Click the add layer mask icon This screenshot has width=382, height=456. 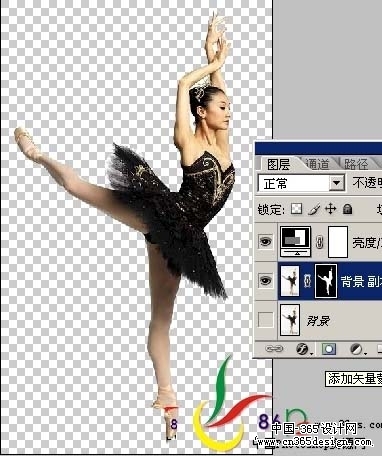[329, 349]
